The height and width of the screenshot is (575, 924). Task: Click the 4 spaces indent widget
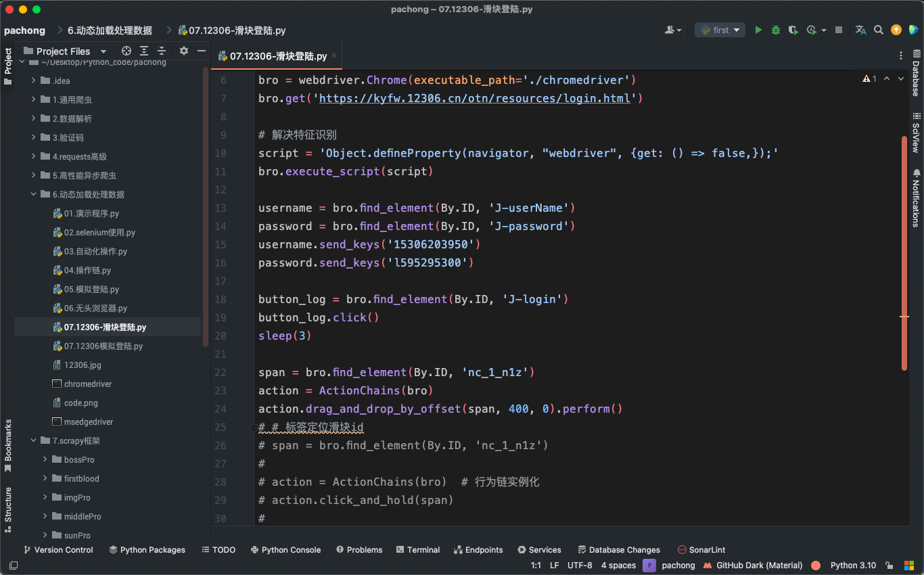[x=619, y=566]
